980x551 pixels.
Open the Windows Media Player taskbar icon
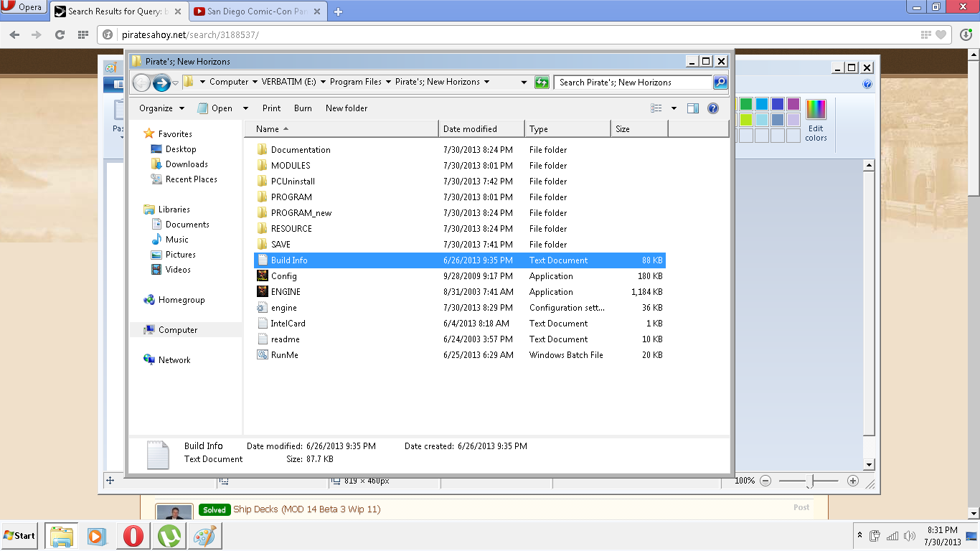coord(97,536)
